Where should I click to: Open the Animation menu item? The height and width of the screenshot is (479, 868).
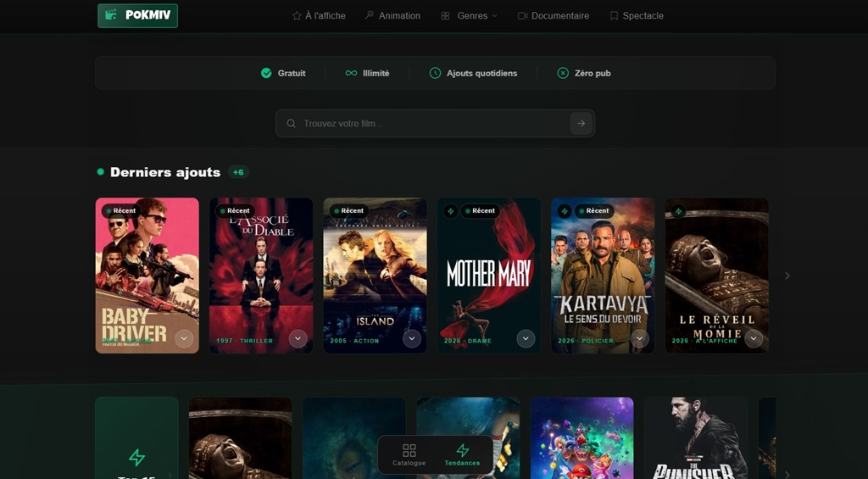[392, 15]
